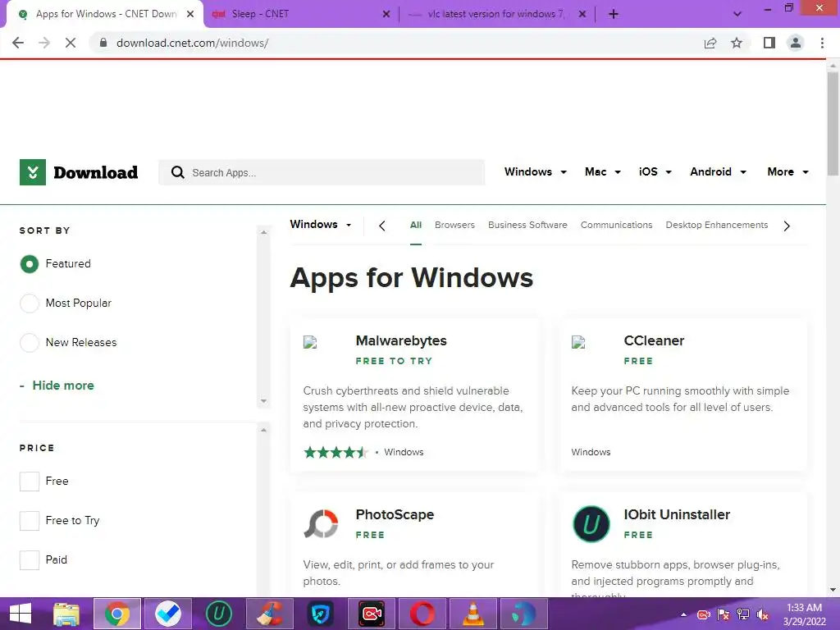Check the Free price filter
840x630 pixels.
(30, 481)
